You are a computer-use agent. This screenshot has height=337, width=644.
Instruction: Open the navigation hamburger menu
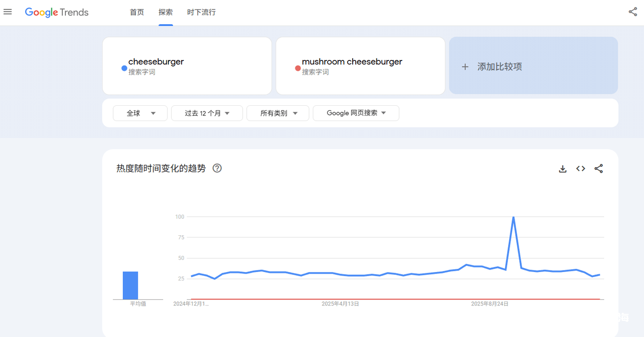(8, 12)
